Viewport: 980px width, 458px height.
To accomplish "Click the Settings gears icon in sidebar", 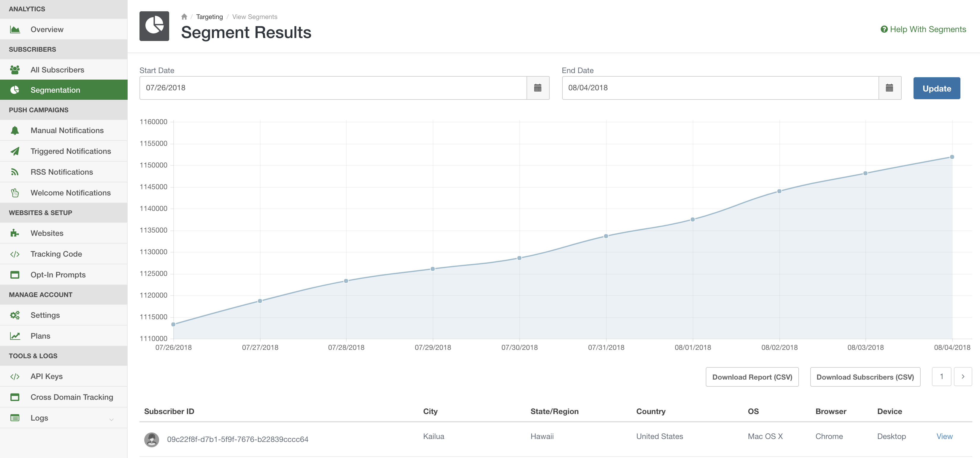I will point(15,315).
